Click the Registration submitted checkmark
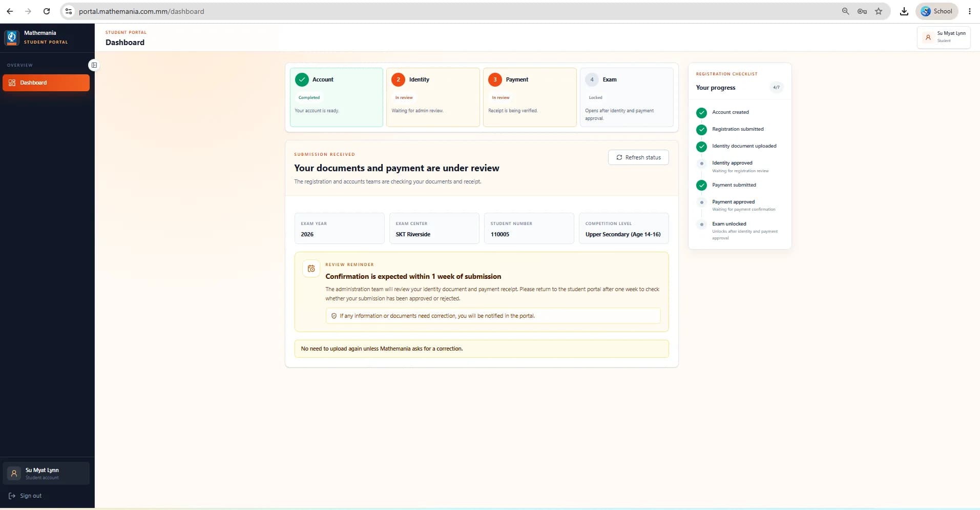Screen dimensions: 980x510 coord(701,130)
